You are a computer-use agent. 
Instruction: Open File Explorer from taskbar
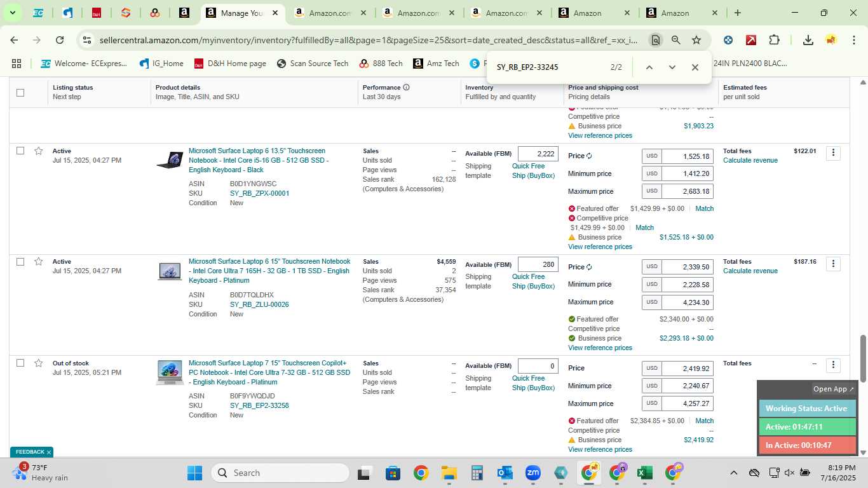point(449,473)
